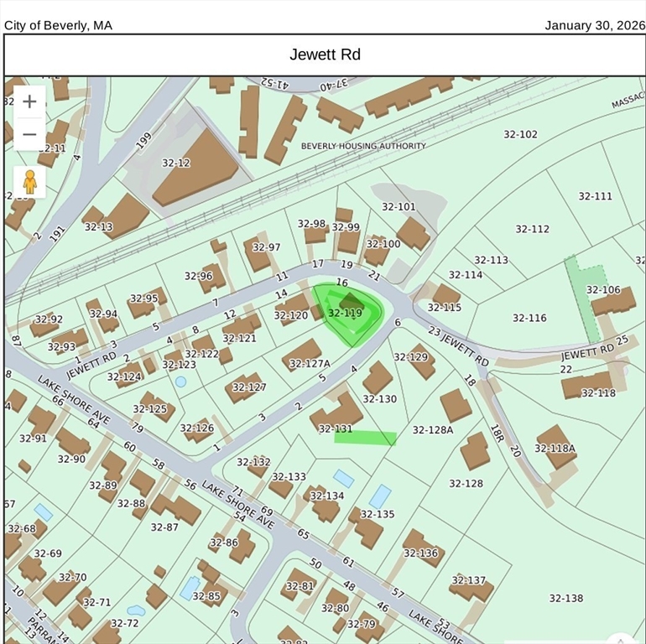Click the Jewett Rd title header

[325, 55]
